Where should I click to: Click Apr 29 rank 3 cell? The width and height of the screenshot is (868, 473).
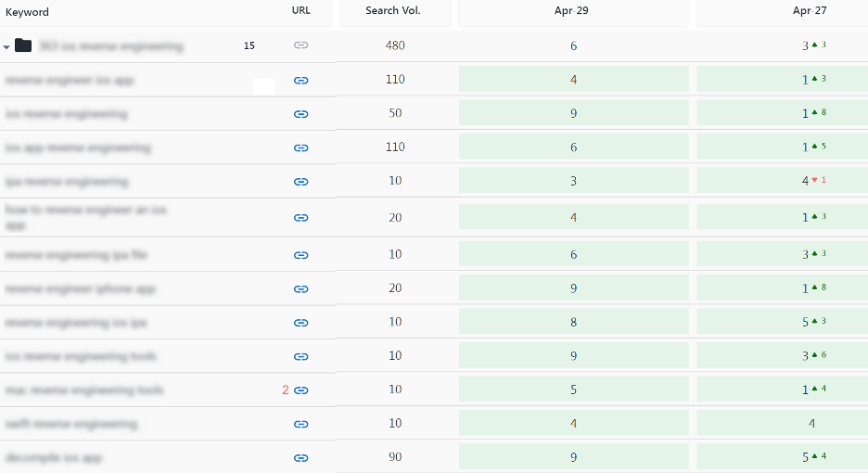click(x=573, y=181)
